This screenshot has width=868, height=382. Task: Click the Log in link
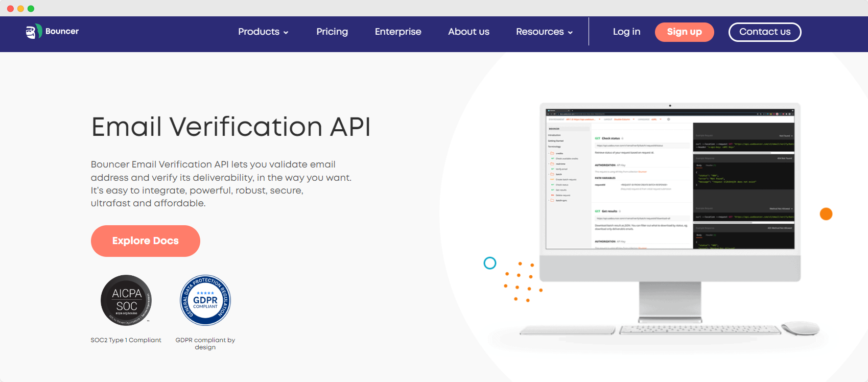click(x=626, y=32)
